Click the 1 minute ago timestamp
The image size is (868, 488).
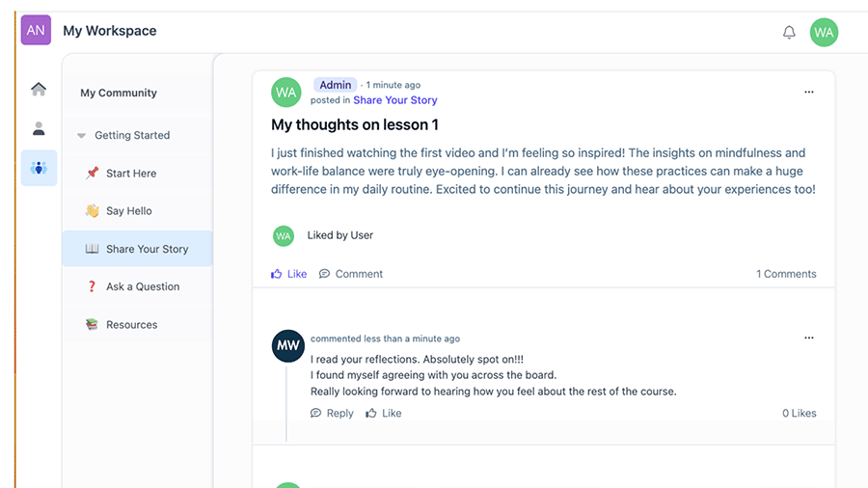tap(393, 85)
